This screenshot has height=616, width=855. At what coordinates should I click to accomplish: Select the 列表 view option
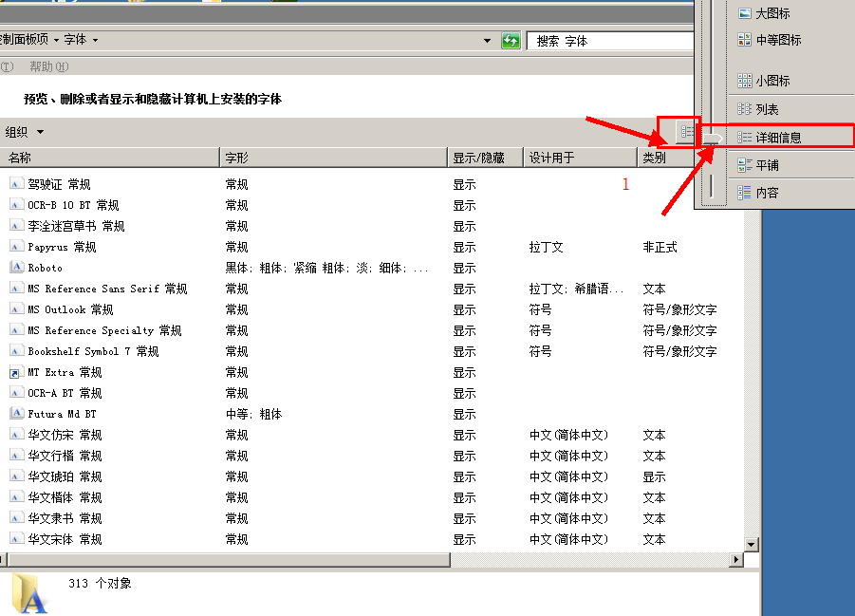(x=767, y=110)
